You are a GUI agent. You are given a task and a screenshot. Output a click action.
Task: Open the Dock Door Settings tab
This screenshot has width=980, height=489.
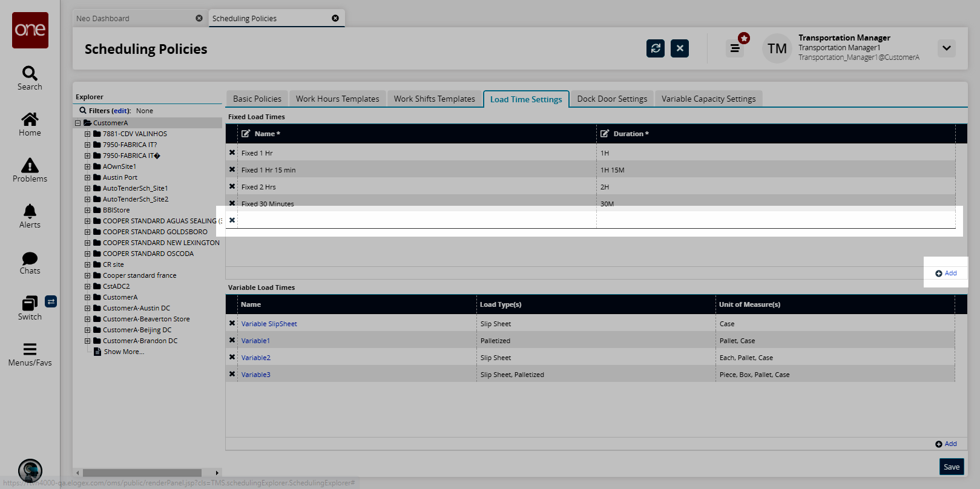611,99
